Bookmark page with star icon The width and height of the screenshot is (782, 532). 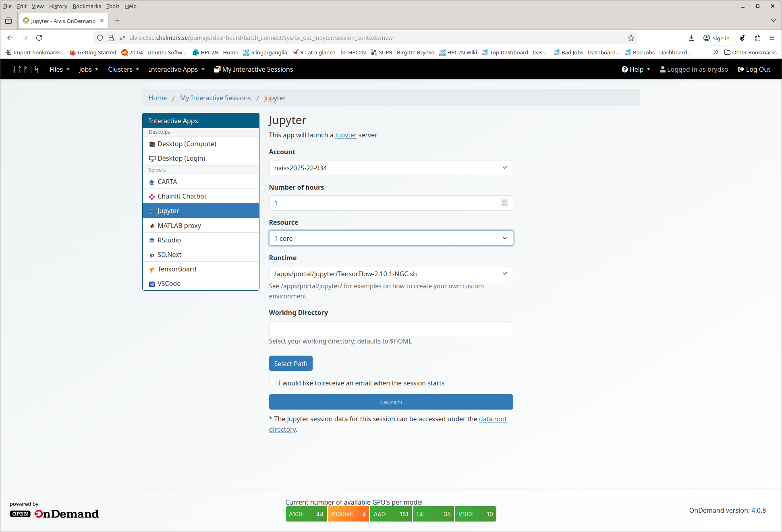(631, 38)
